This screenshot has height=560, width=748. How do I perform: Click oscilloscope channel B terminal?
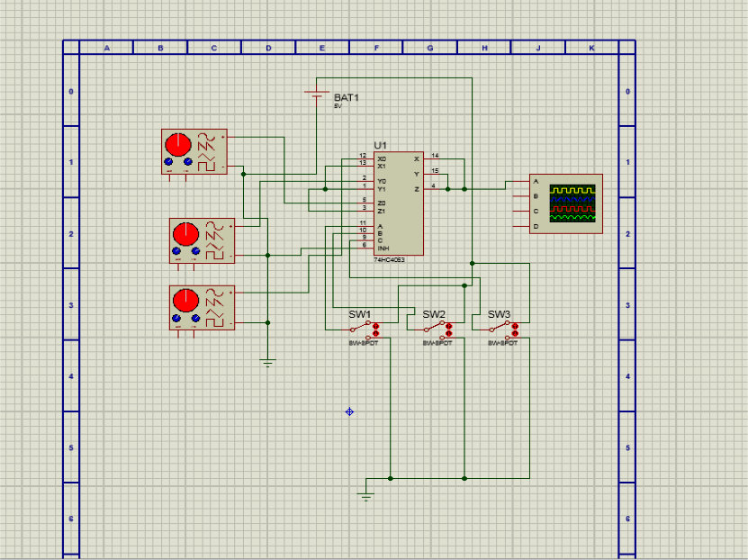point(521,196)
